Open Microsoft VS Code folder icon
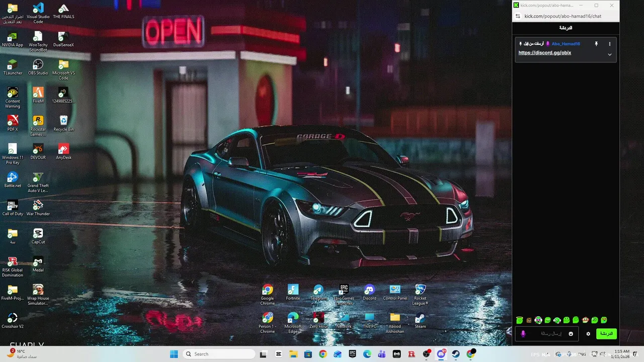Screen dimensions: 644x362 pos(63,70)
